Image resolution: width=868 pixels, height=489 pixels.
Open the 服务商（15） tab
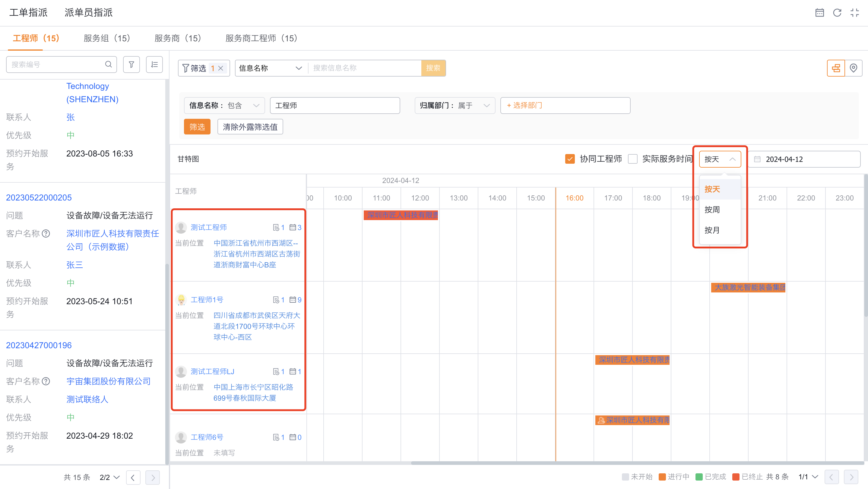pyautogui.click(x=178, y=38)
